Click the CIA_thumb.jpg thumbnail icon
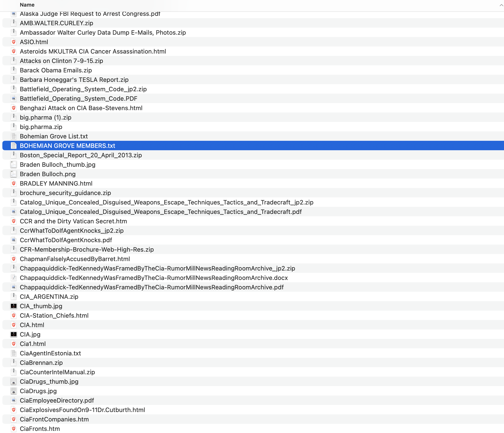504x433 pixels. point(14,306)
